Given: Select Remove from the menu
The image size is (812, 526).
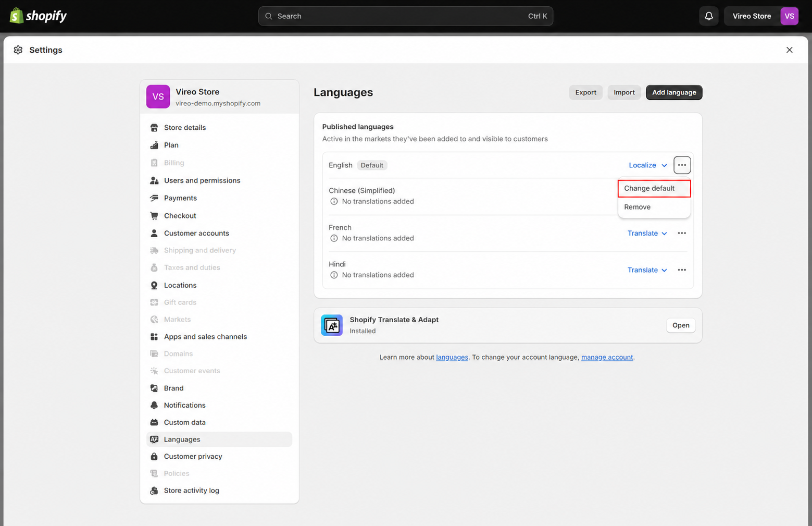Looking at the screenshot, I should click(654, 207).
